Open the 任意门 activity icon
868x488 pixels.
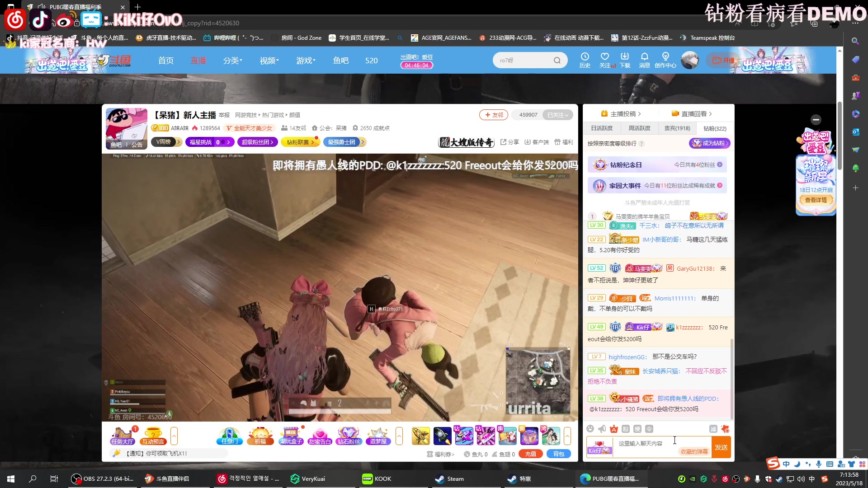[x=230, y=436]
